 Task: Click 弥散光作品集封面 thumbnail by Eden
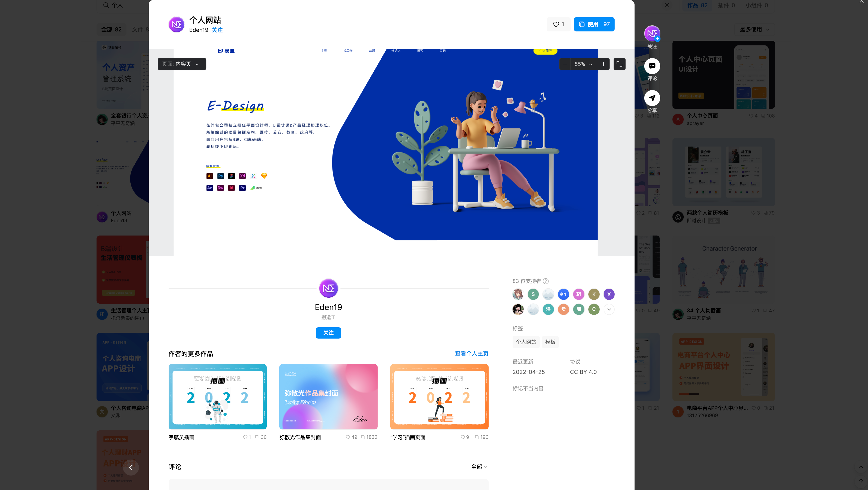coord(328,396)
